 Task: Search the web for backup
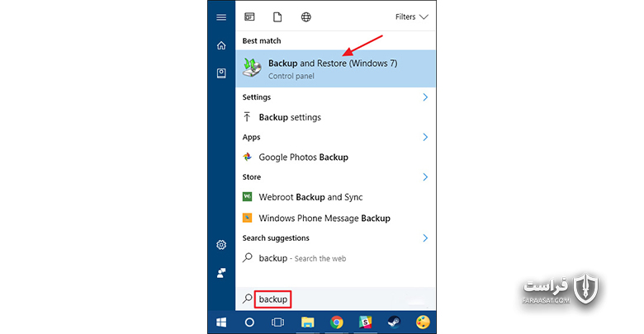[x=335, y=258]
